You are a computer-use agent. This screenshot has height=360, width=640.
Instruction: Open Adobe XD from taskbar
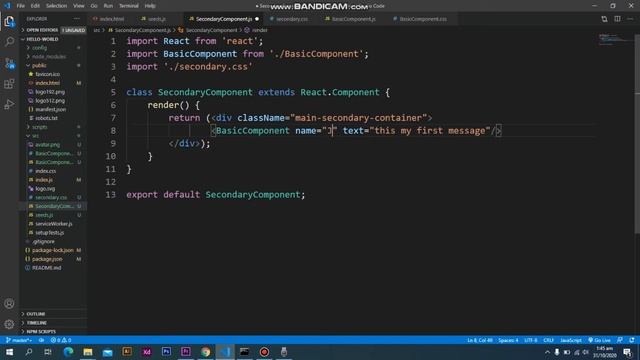click(147, 351)
